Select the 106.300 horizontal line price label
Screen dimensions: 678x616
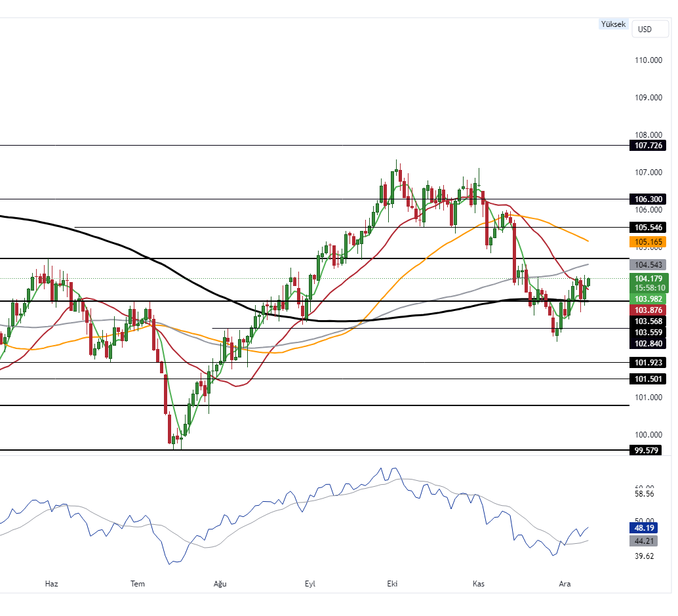647,199
